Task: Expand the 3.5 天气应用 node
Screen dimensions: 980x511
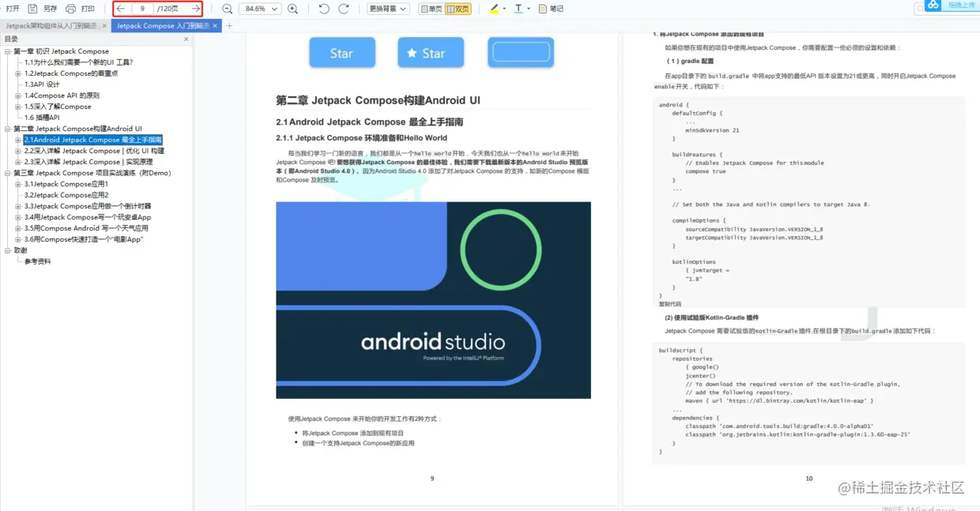Action: coord(18,228)
